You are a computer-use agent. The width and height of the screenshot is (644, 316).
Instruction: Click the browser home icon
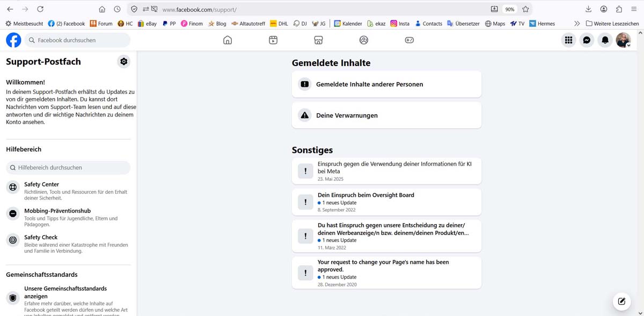click(x=102, y=9)
